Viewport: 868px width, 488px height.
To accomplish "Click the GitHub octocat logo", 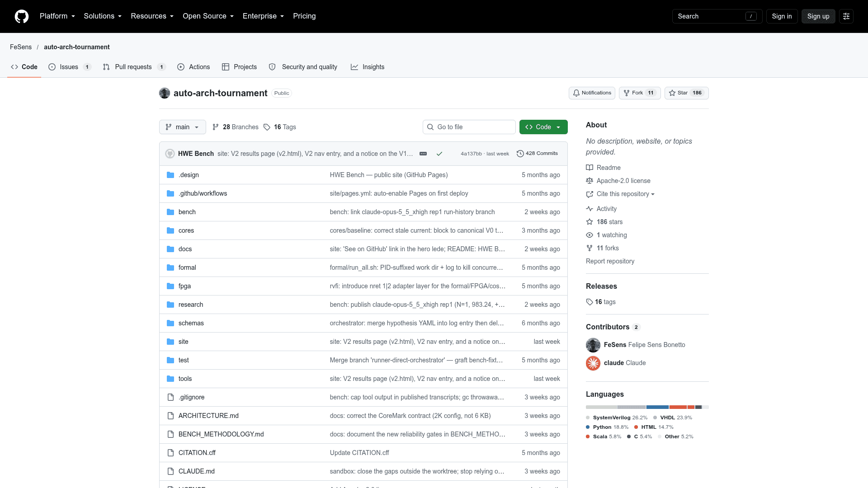I will coord(22,16).
